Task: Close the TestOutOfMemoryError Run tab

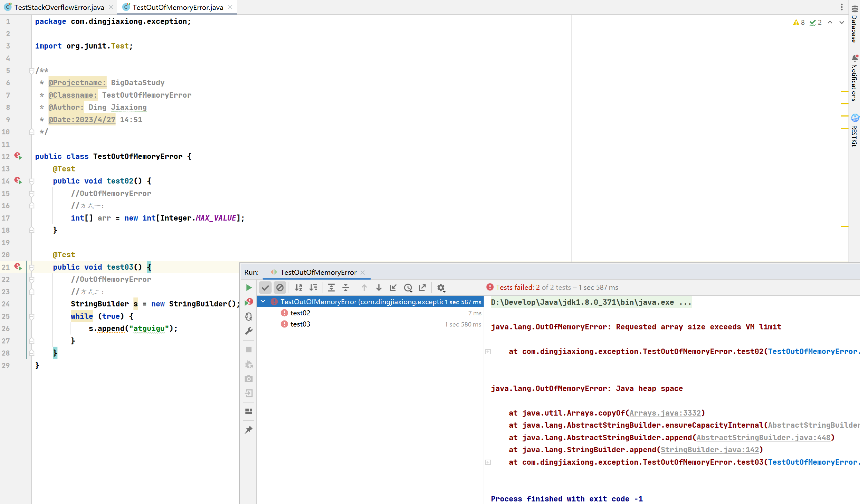Action: click(363, 272)
